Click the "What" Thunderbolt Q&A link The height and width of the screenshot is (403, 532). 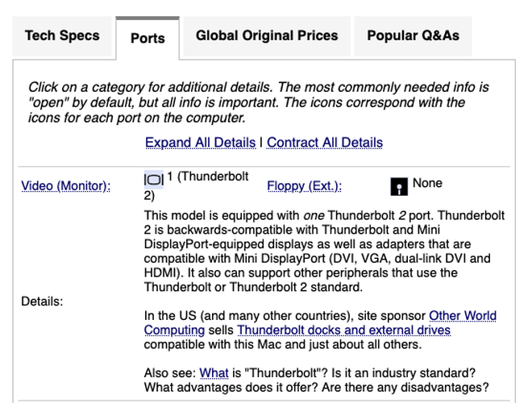pyautogui.click(x=214, y=373)
